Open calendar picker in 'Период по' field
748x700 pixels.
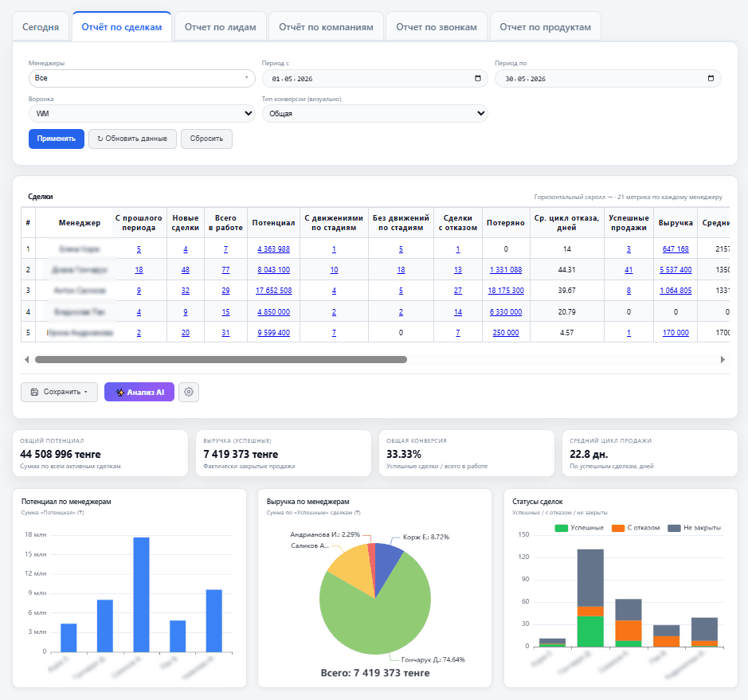pyautogui.click(x=711, y=78)
